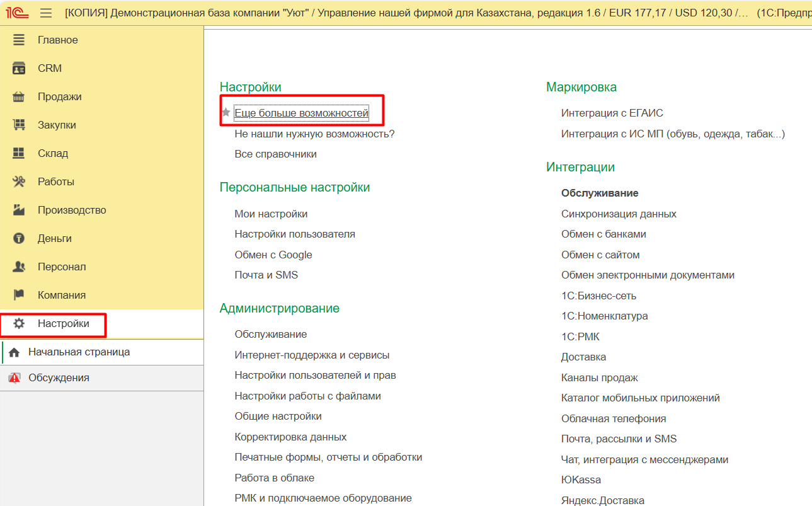
Task: Go to Компания section
Action: coord(61,295)
